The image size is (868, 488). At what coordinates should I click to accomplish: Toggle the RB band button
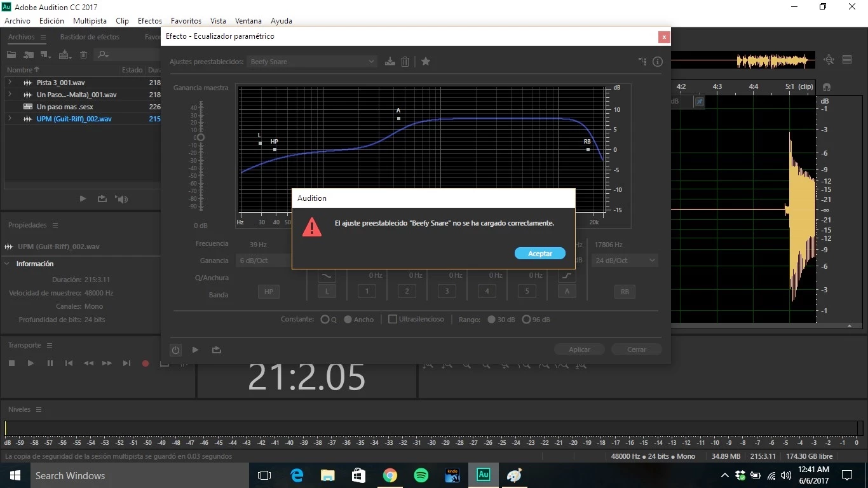tap(625, 292)
